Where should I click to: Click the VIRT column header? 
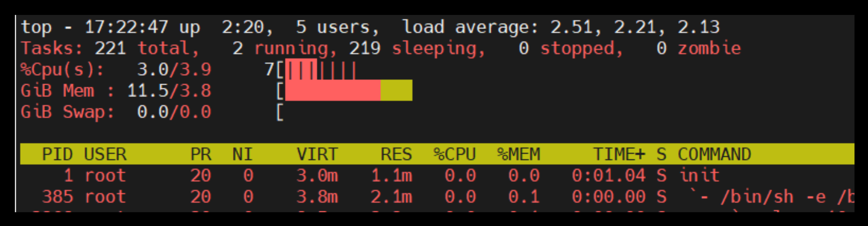point(317,154)
